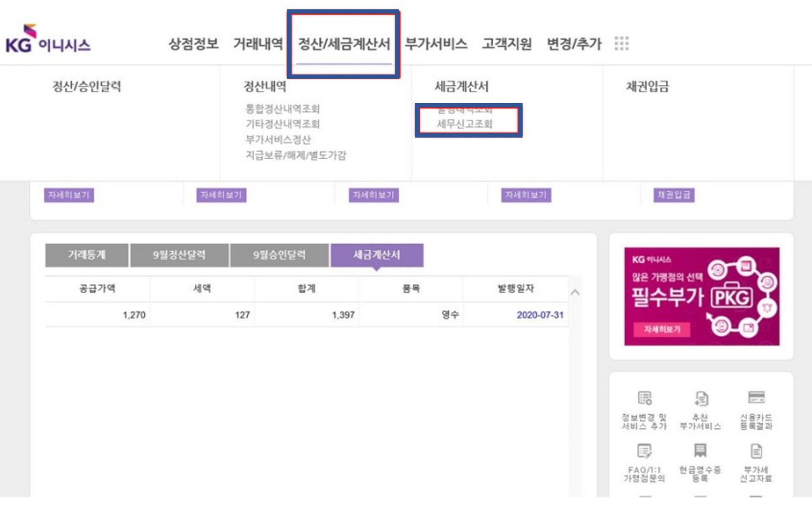Viewport: 812px width, 515px height.
Task: Click the scroll-up chevron beside the table header
Action: point(575,293)
